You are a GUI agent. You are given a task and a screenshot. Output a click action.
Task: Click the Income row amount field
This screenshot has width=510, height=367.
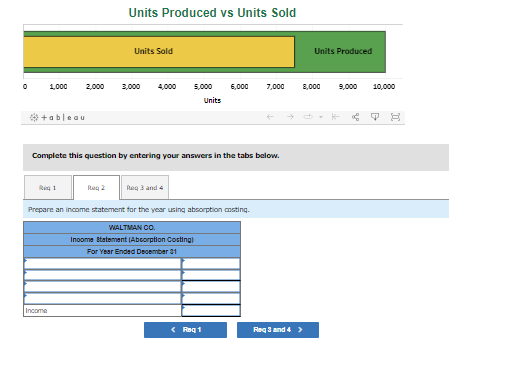point(211,311)
